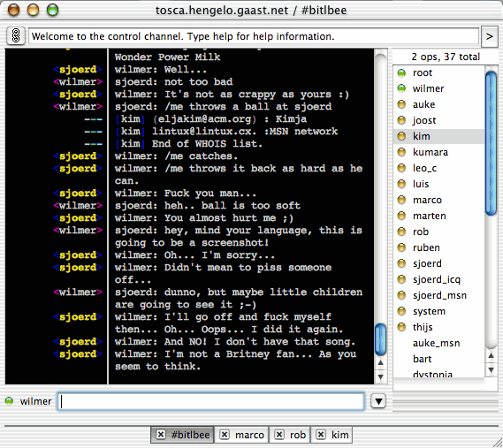Click marco's yellow status icon in the user list
The height and width of the screenshot is (448, 503).
pyautogui.click(x=401, y=200)
